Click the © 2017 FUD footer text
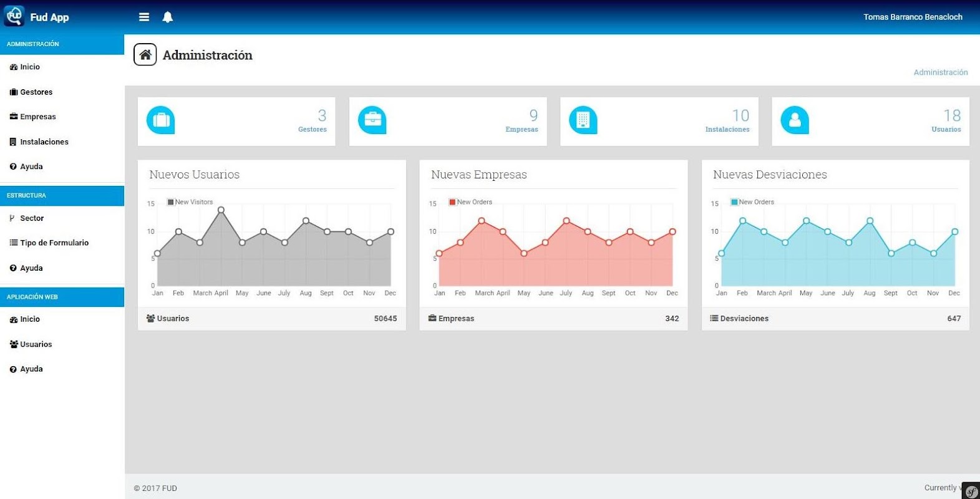This screenshot has width=980, height=499. click(x=155, y=488)
